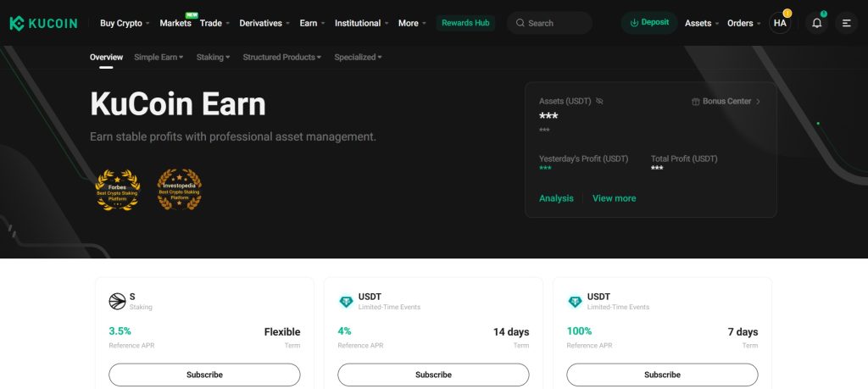
Task: Expand the Trade dropdown
Action: (214, 23)
